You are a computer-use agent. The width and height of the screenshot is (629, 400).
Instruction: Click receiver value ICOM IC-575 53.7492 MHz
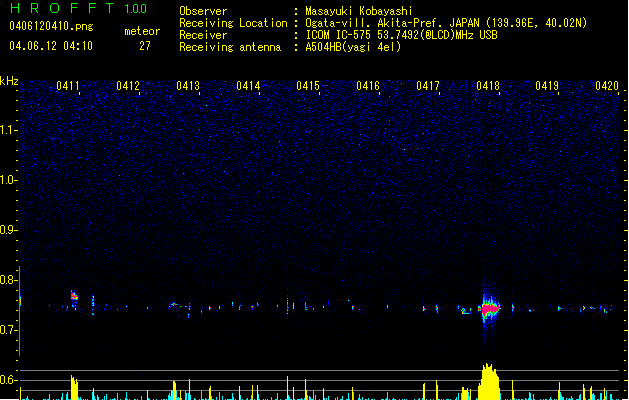click(401, 35)
